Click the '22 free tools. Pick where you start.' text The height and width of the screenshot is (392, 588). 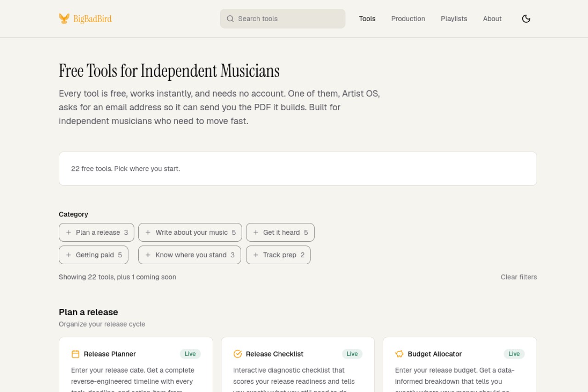point(125,169)
